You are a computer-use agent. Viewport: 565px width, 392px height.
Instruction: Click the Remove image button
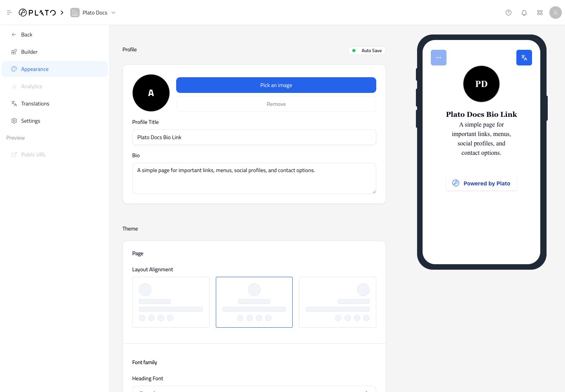pyautogui.click(x=276, y=104)
